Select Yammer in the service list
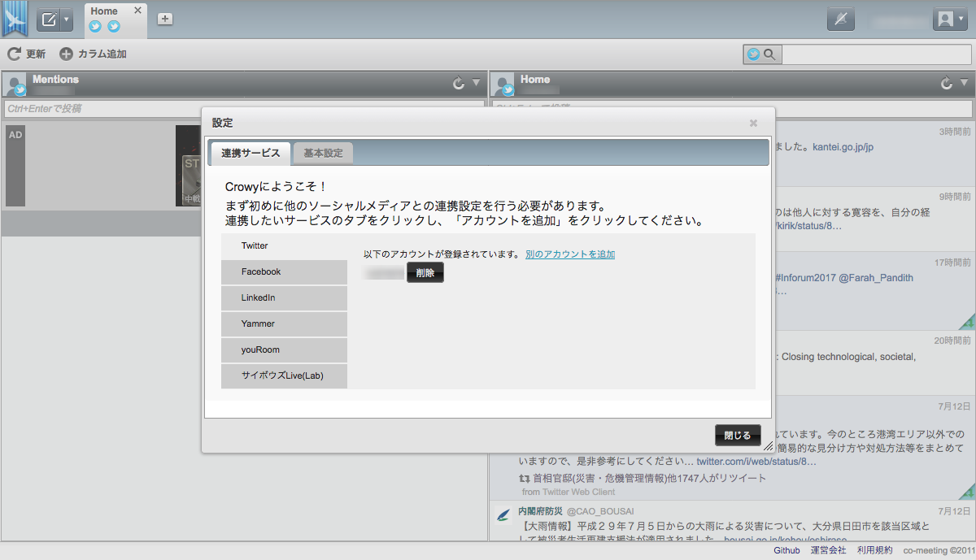Screen dimensions: 976x560 pyautogui.click(x=284, y=323)
